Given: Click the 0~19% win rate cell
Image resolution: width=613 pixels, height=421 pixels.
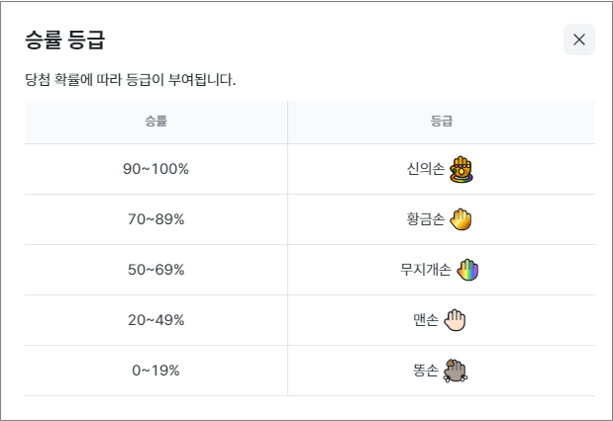Looking at the screenshot, I should coord(156,370).
